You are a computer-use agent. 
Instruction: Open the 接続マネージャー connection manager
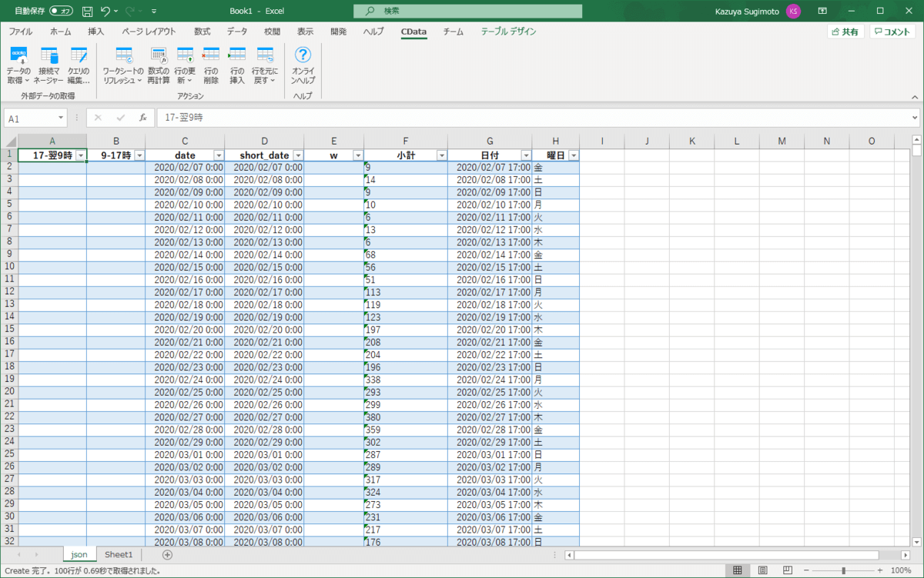coord(49,56)
